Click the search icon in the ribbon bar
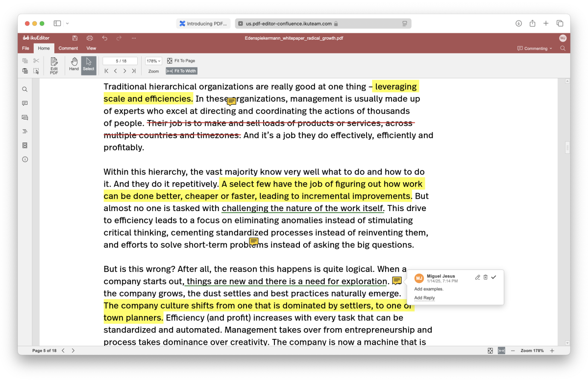 click(x=563, y=48)
